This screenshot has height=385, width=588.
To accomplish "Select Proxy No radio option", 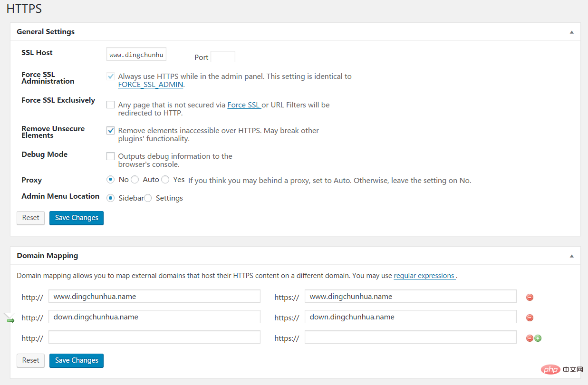I will pyautogui.click(x=110, y=180).
